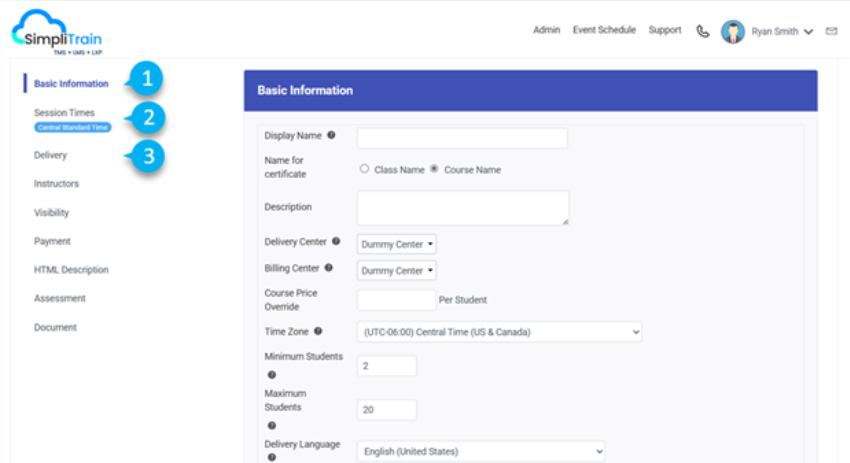This screenshot has height=463, width=850.
Task: Click the Ryan Smith username
Action: (775, 31)
